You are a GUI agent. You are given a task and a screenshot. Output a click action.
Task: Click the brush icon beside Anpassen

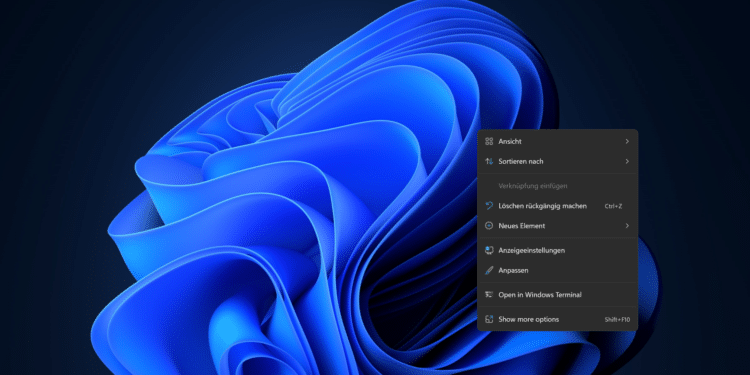[489, 270]
